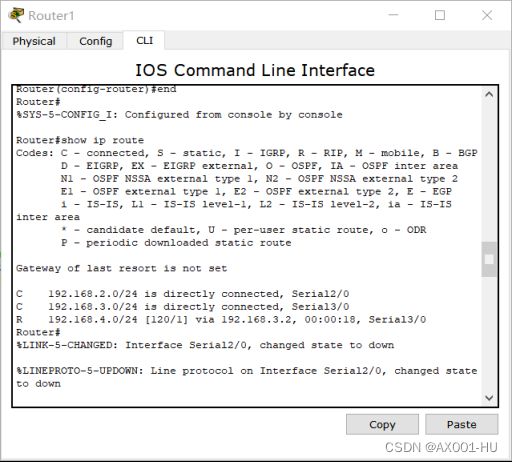Close the Router1 window
Screen dimensions: 512x462
click(x=487, y=15)
